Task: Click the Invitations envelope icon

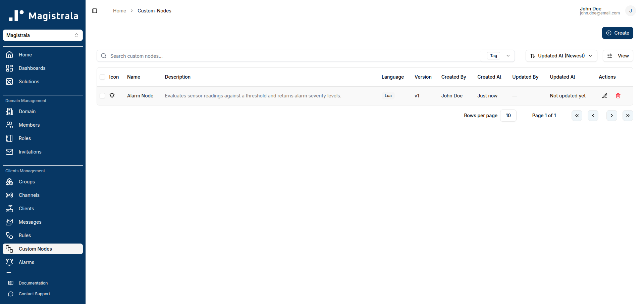Action: [x=9, y=152]
